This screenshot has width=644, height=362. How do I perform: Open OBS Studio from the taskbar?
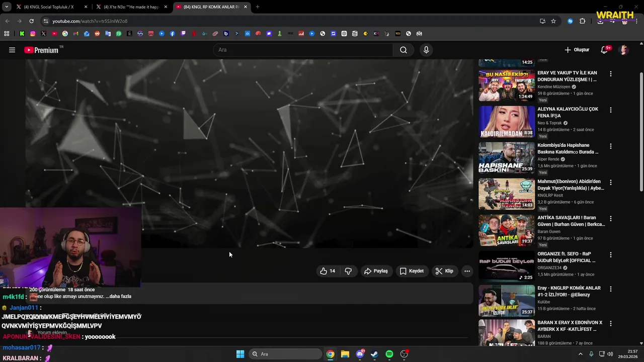404,354
